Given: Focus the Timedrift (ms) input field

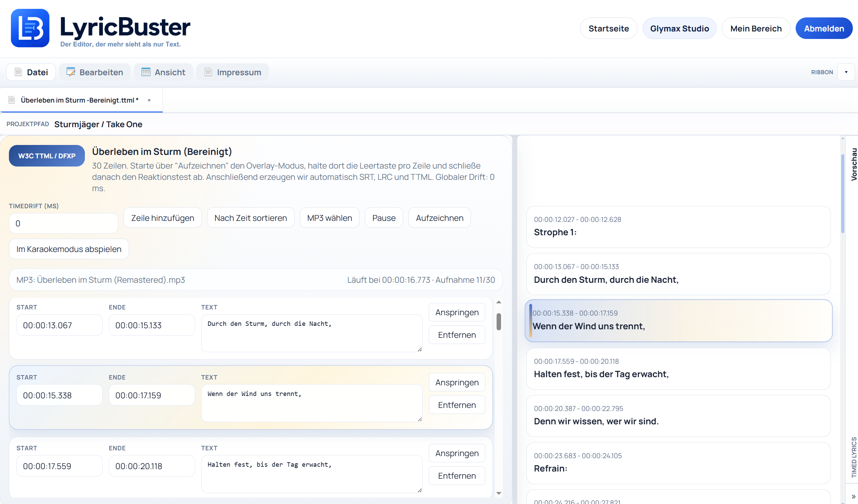Looking at the screenshot, I should [x=64, y=223].
